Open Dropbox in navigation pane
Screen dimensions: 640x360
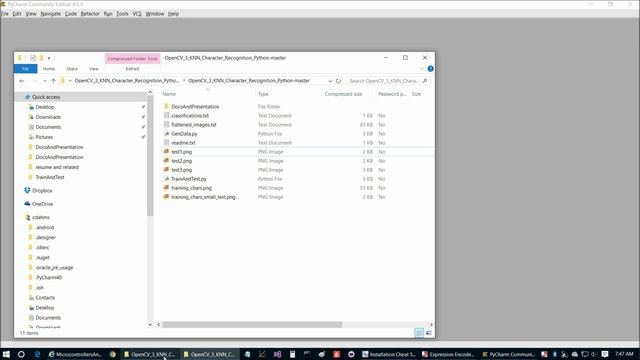point(42,191)
